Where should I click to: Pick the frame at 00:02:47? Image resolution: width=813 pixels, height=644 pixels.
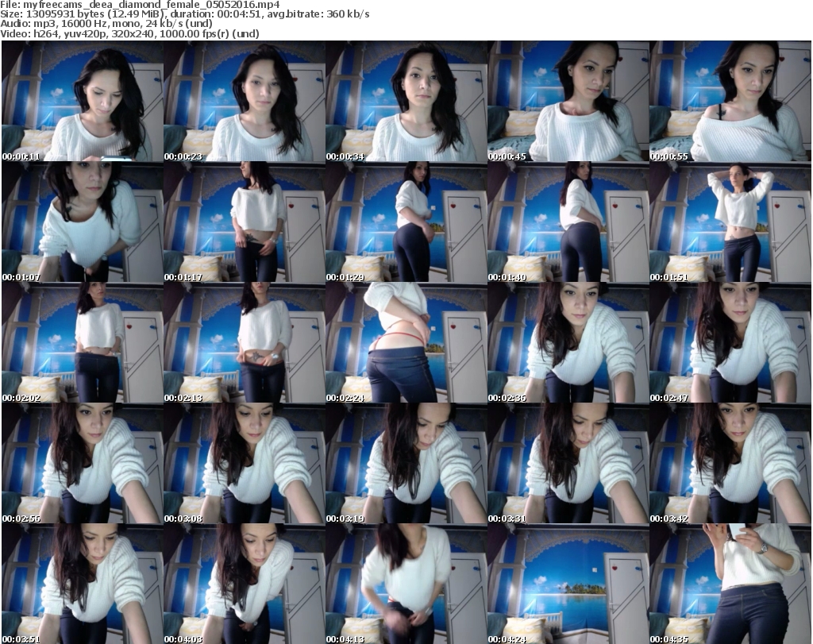click(730, 343)
